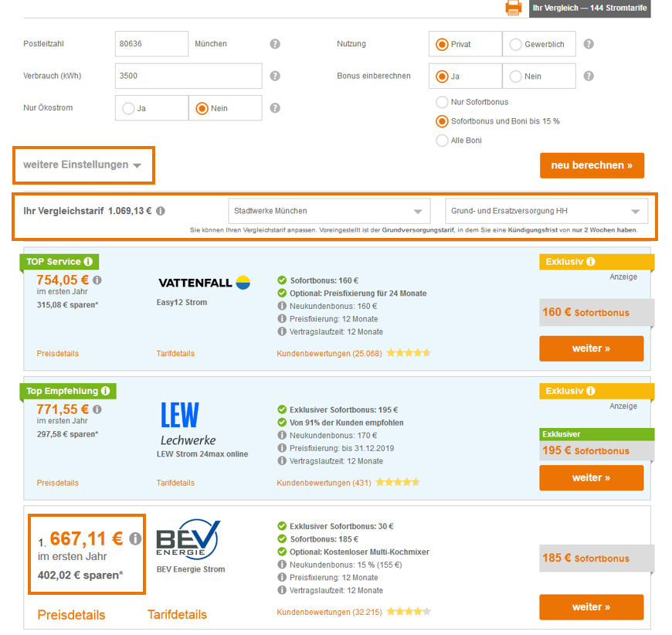Click the Vattenfall logo

[x=205, y=283]
